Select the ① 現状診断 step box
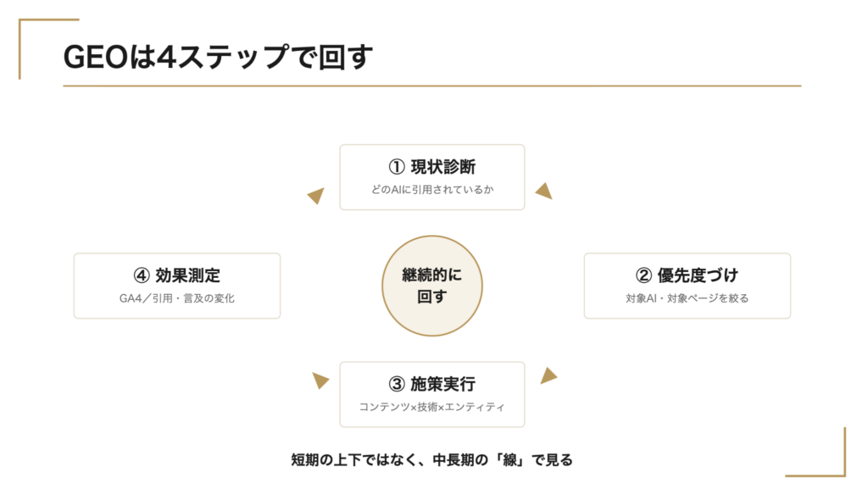Image resolution: width=868 pixels, height=500 pixels. pos(431,177)
